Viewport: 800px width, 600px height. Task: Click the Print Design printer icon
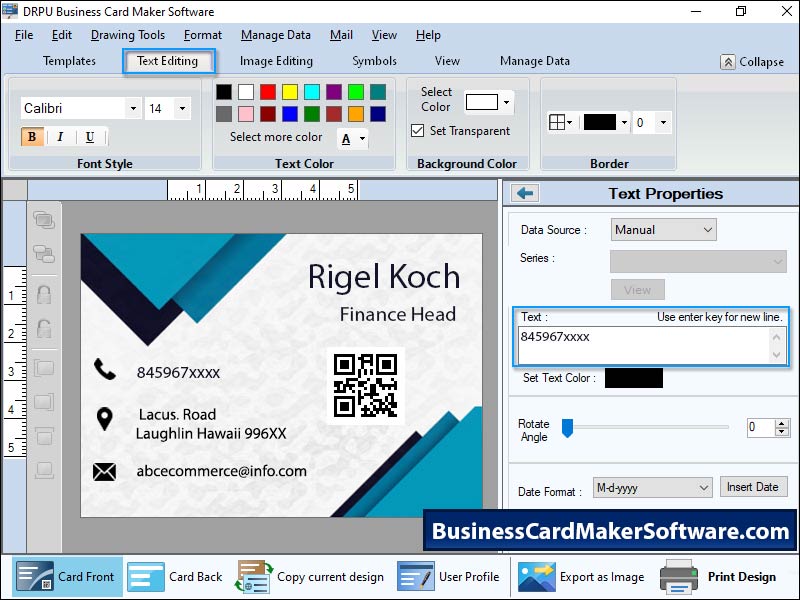678,577
